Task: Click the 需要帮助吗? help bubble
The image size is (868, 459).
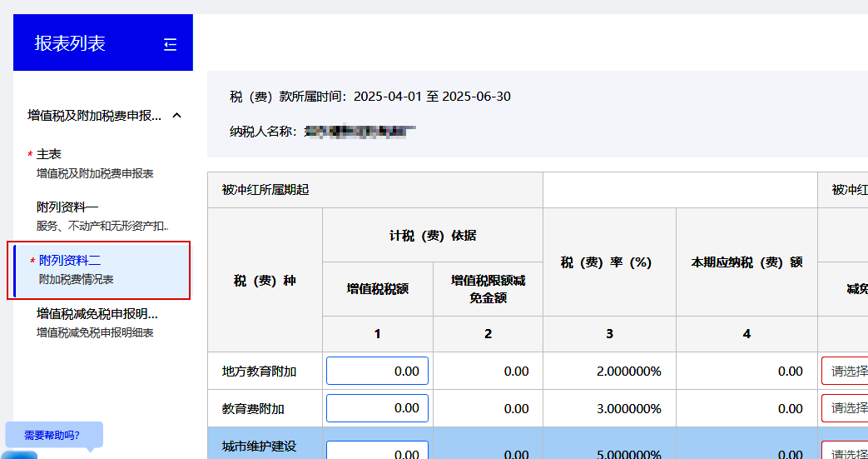Action: tap(54, 435)
